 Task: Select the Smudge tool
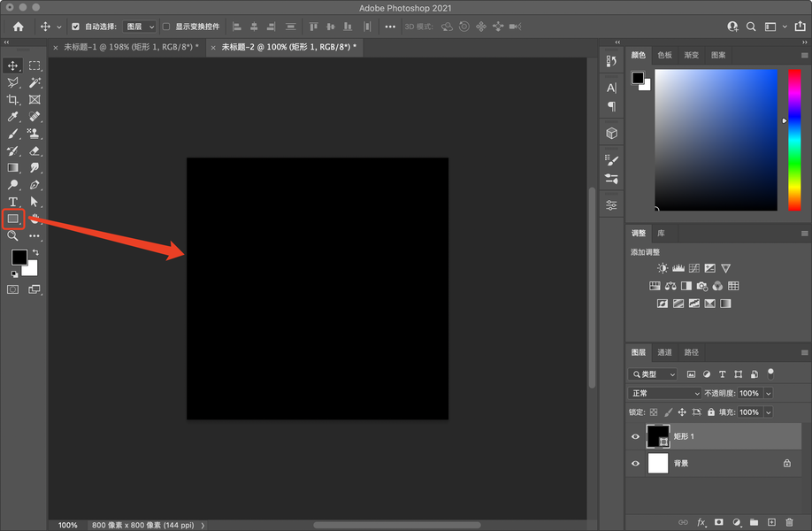coord(34,168)
